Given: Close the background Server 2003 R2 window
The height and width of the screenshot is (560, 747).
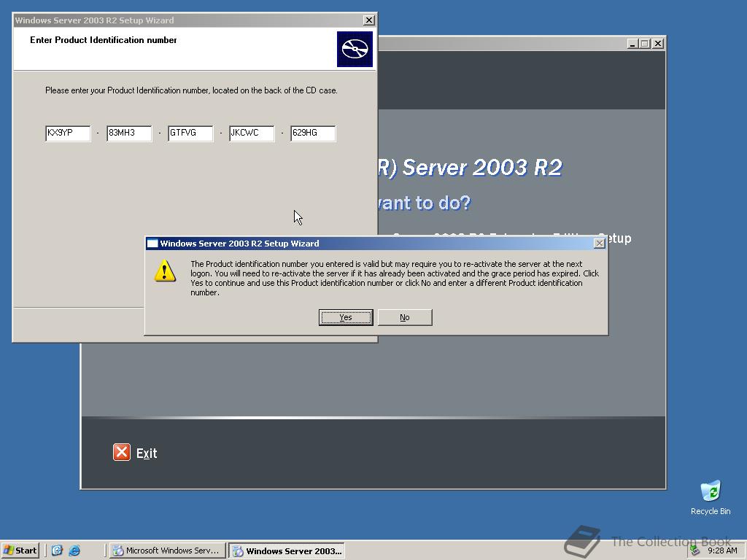Looking at the screenshot, I should 658,43.
